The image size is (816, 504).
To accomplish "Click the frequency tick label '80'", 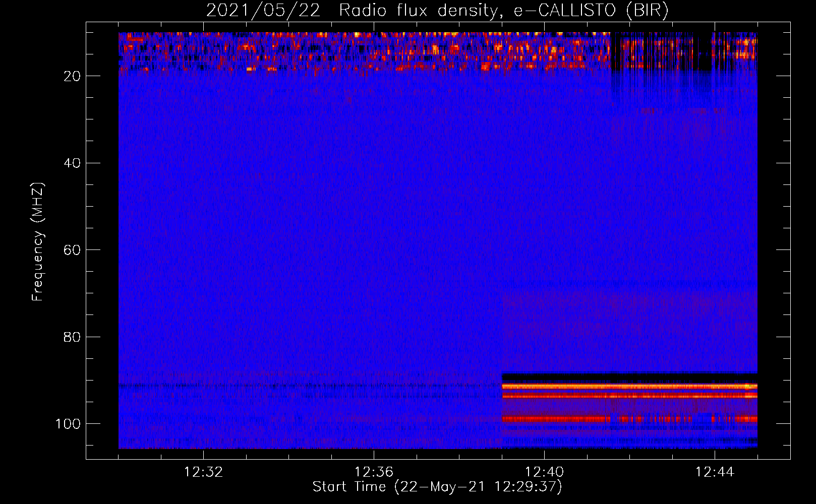I will tap(73, 337).
